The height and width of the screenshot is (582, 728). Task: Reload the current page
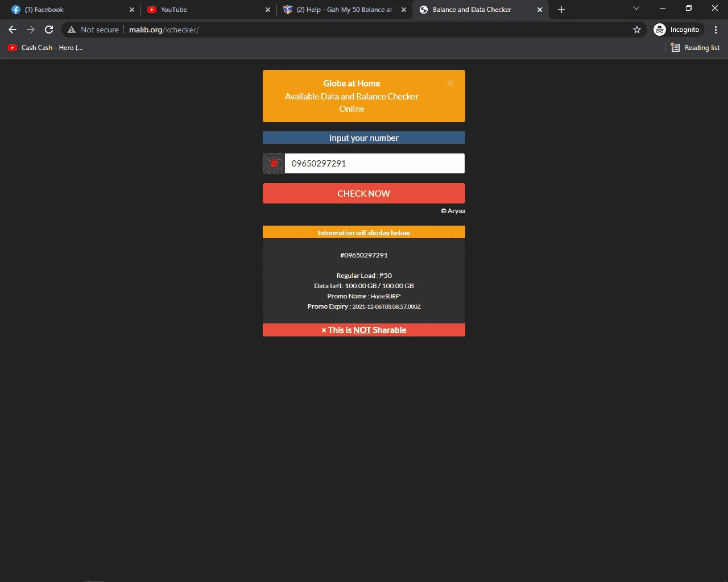[49, 30]
